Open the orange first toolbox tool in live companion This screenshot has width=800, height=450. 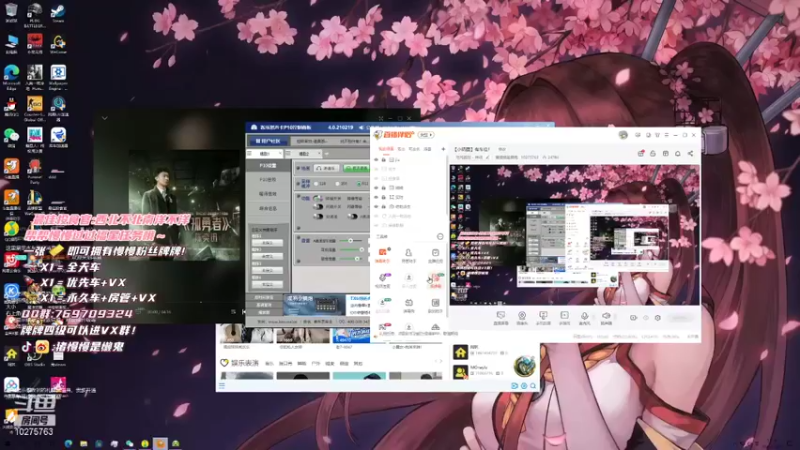pyautogui.click(x=382, y=253)
